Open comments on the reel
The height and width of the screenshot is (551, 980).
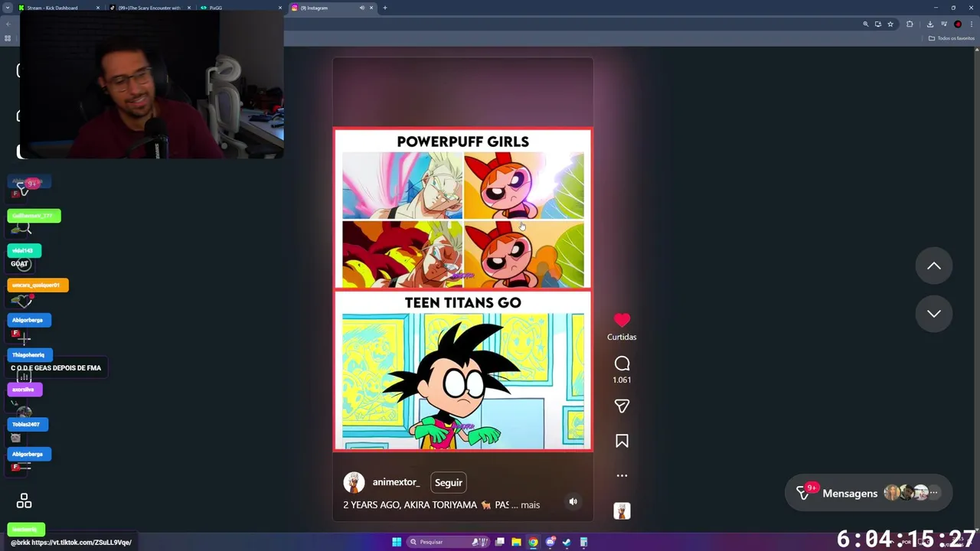pyautogui.click(x=622, y=364)
